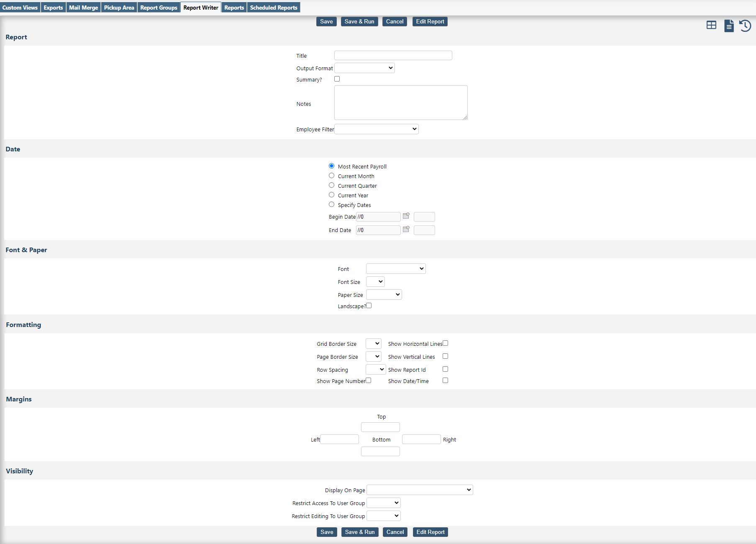Enable Show Vertical Lines
The height and width of the screenshot is (544, 756).
[445, 356]
